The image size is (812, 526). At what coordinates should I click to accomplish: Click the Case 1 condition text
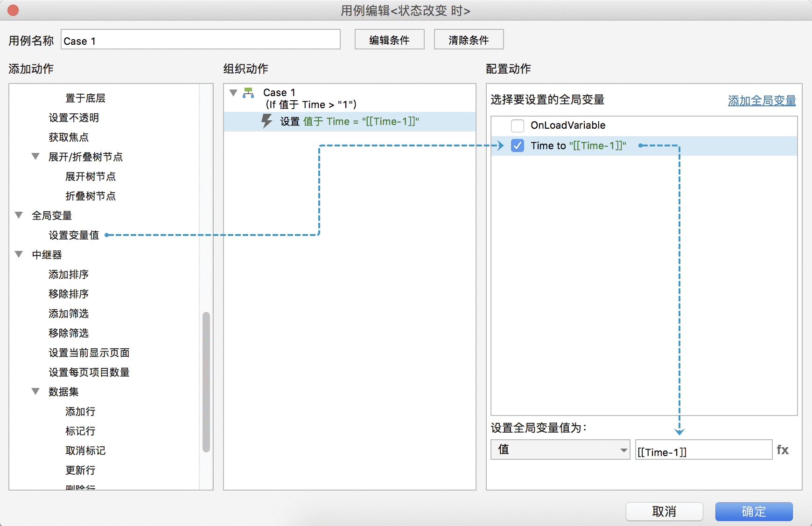click(x=311, y=104)
